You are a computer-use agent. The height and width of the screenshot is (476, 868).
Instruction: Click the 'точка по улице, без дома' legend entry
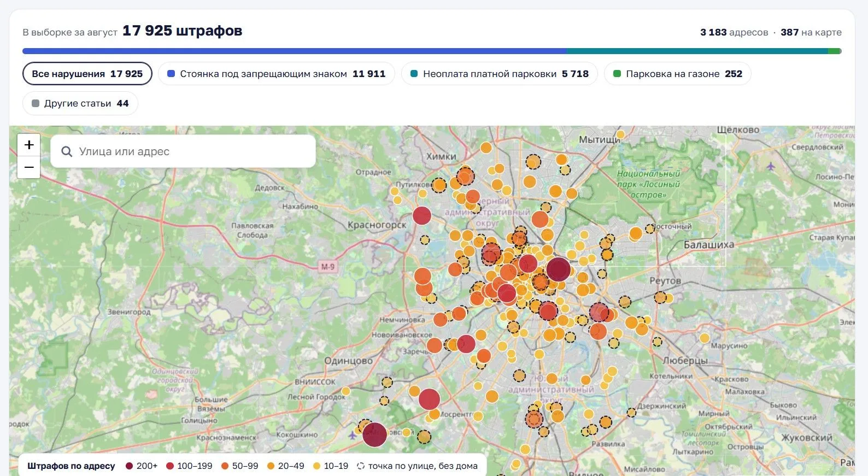[x=418, y=466]
